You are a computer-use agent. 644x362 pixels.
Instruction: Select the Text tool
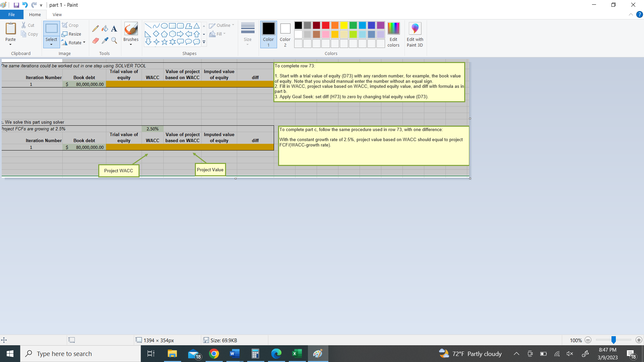[114, 28]
